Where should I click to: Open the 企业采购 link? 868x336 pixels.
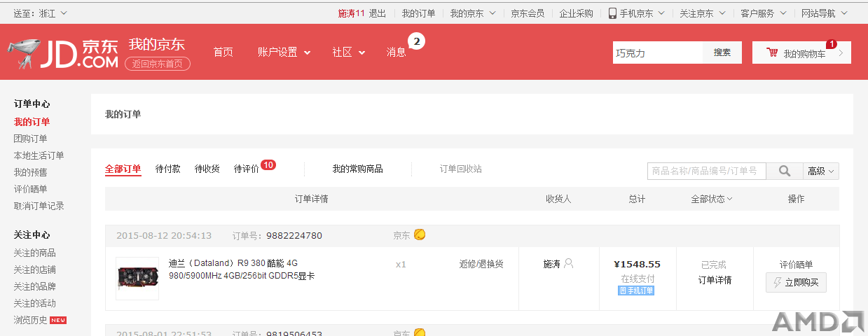pyautogui.click(x=576, y=13)
